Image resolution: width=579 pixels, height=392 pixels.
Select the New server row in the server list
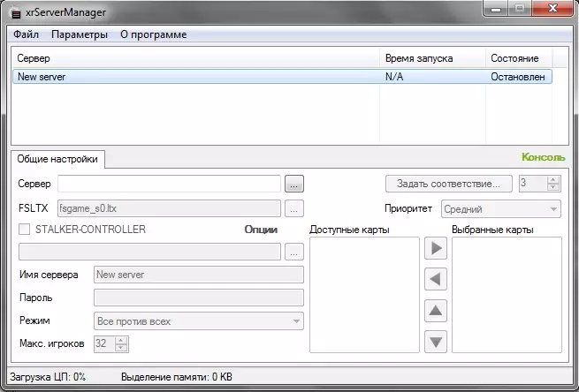click(x=283, y=77)
